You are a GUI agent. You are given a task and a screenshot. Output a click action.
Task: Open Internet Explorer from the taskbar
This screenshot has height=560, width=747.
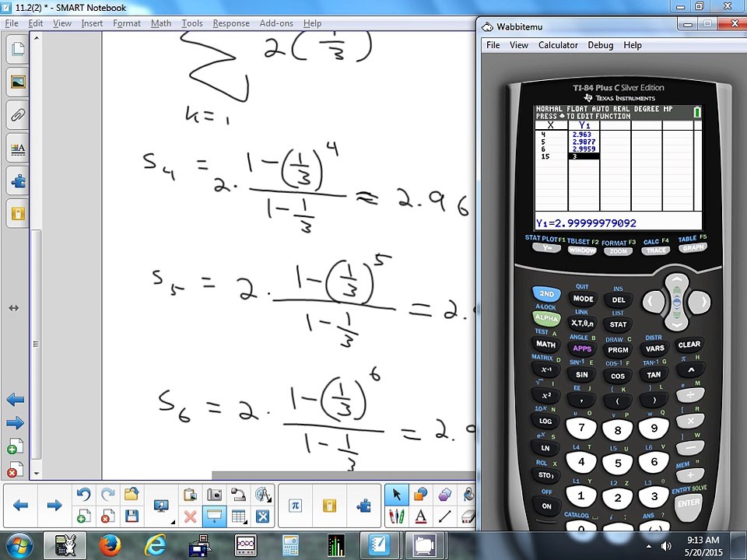click(156, 546)
